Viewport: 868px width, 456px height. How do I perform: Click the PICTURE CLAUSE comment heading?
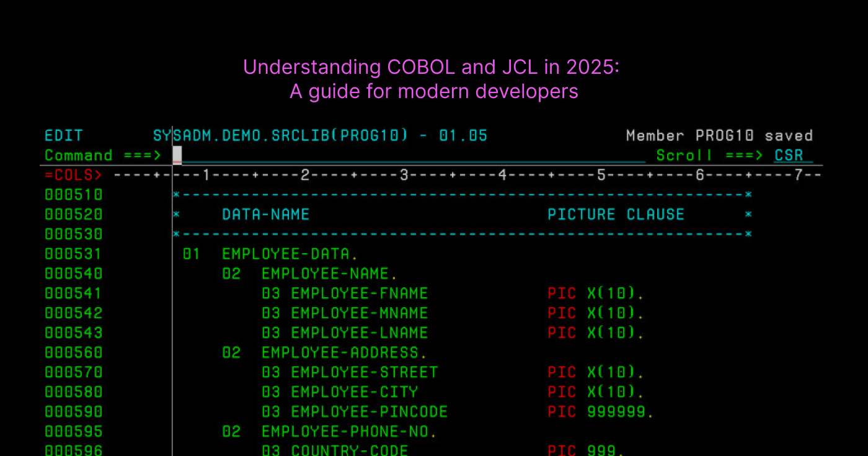[616, 215]
